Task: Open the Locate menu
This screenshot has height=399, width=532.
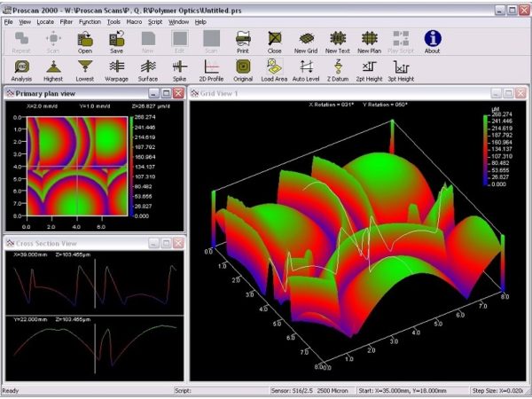Action: click(x=44, y=20)
